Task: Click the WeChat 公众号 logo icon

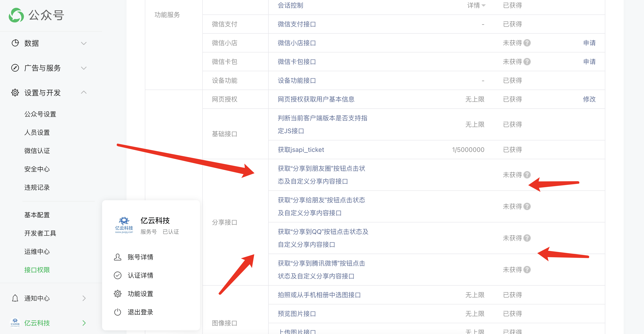Action: point(16,15)
